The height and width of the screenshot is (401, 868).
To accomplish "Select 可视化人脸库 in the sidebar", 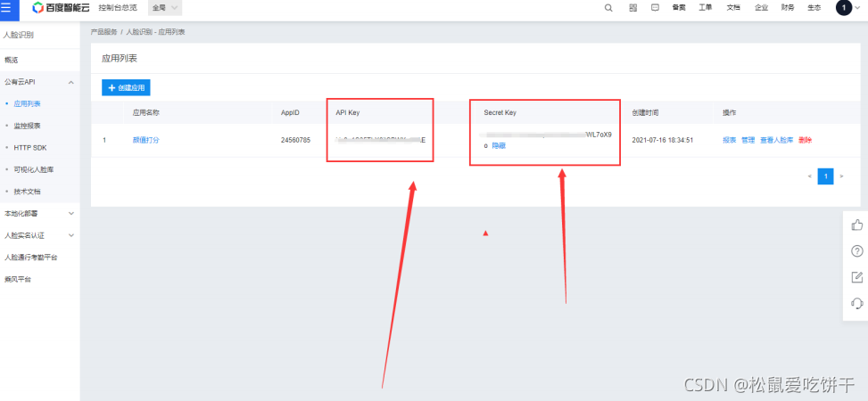I will pyautogui.click(x=34, y=169).
